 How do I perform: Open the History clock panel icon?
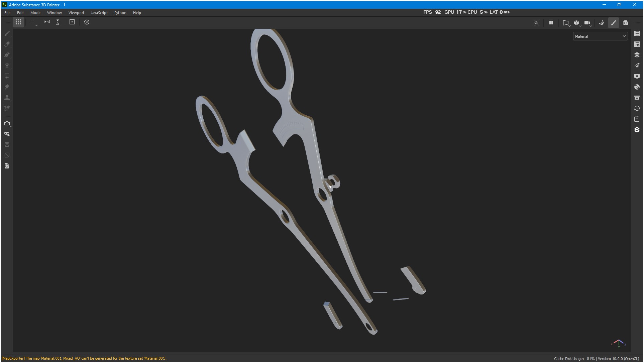click(637, 108)
